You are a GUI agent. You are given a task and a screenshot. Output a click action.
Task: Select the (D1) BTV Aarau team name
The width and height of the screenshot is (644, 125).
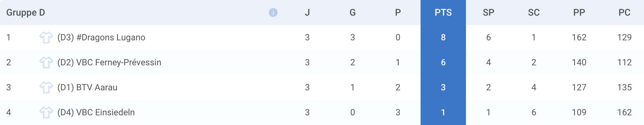tap(87, 87)
